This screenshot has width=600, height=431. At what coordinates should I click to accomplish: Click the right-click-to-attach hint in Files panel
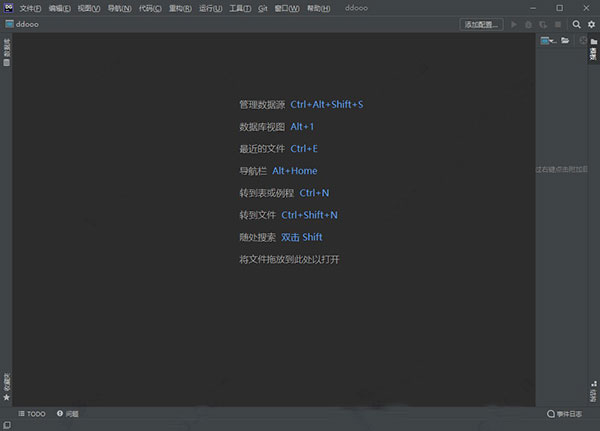tap(562, 169)
